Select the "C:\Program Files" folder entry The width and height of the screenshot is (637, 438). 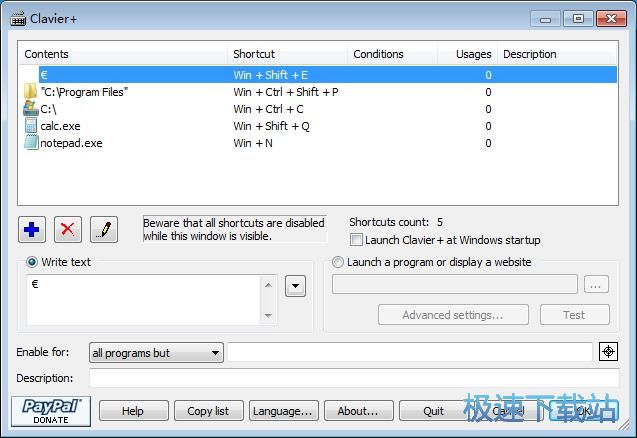(84, 92)
